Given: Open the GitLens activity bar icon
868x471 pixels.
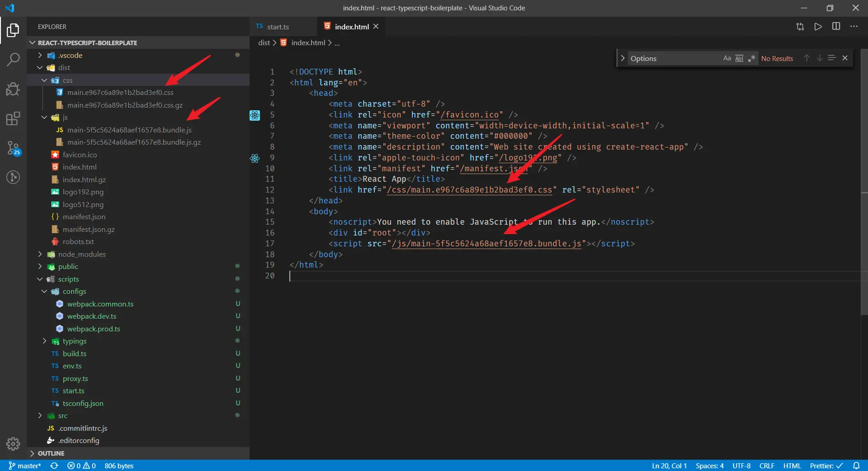Looking at the screenshot, I should (13, 177).
